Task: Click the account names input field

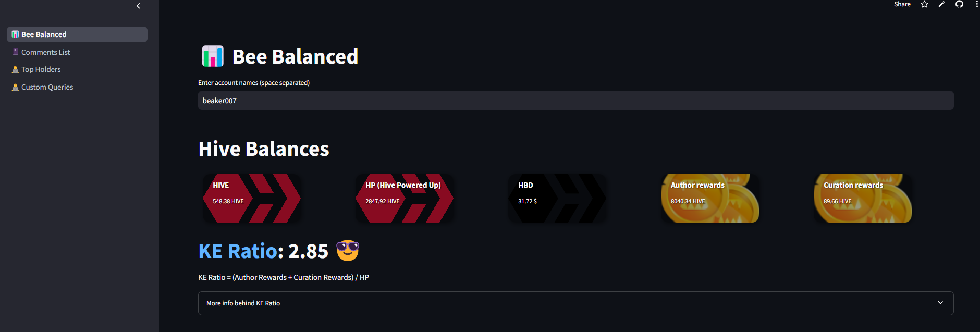Action: [x=575, y=101]
